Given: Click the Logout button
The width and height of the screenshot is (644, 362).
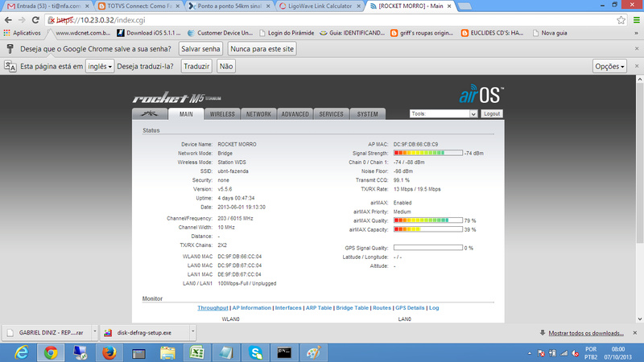Looking at the screenshot, I should pos(492,113).
